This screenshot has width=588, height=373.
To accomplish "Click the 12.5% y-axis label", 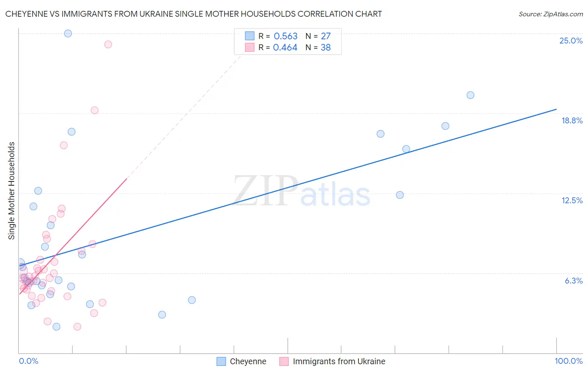I will tap(572, 200).
